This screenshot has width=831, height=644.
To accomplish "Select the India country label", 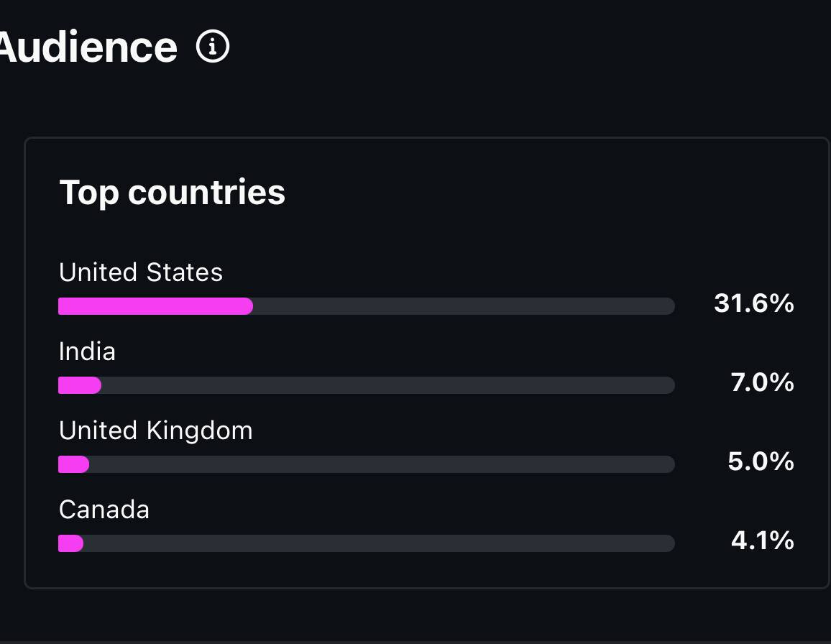I will 87,351.
